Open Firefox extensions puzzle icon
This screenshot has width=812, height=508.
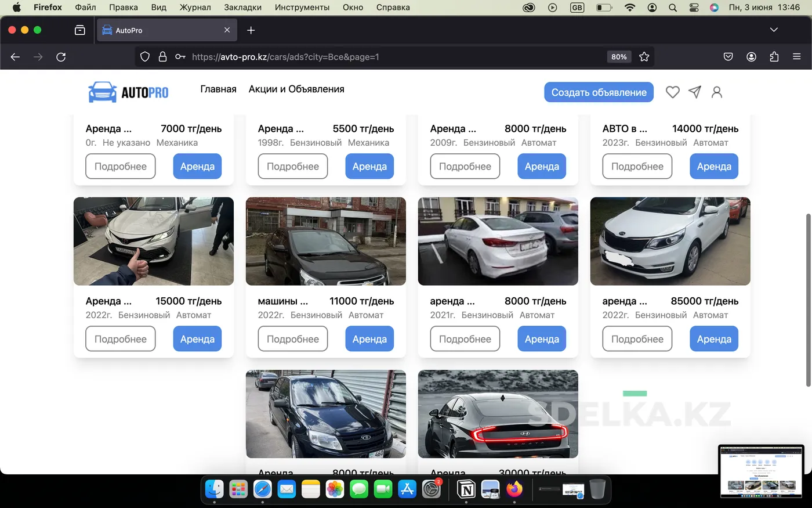tap(774, 57)
